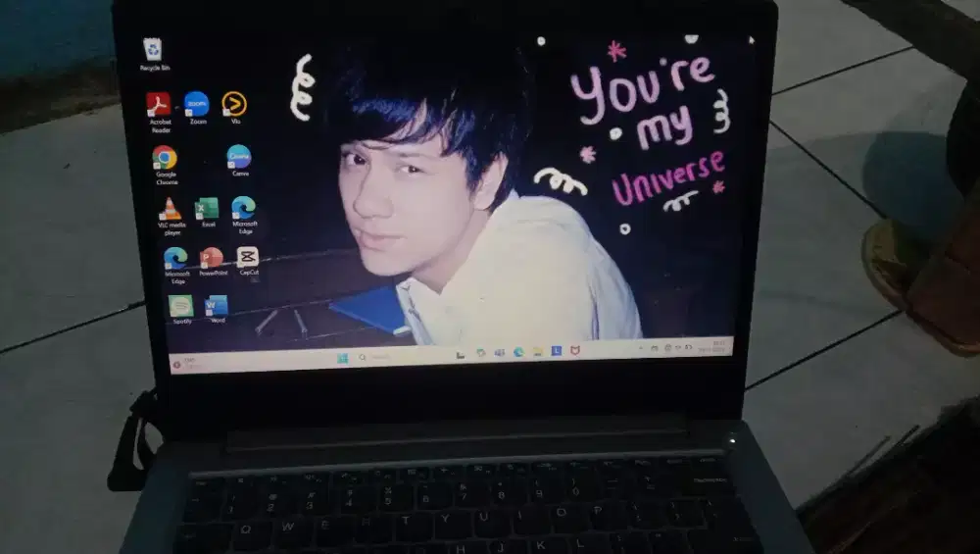
Task: Select the Google Chrome desktop icon
Action: [x=165, y=158]
